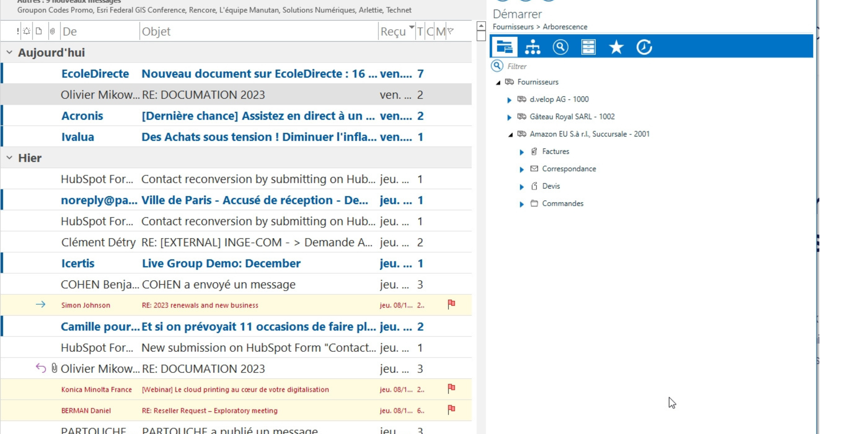Expand the Factures folder
The image size is (868, 434).
(522, 152)
